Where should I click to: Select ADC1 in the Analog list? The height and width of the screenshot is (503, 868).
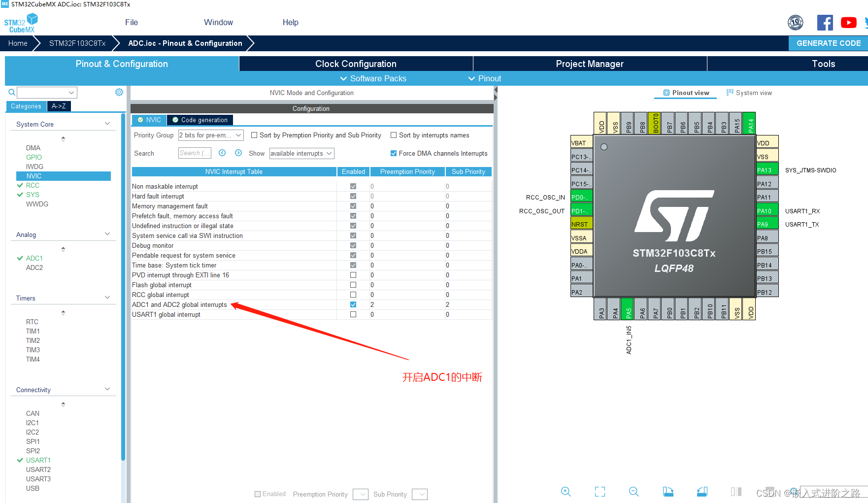(34, 258)
